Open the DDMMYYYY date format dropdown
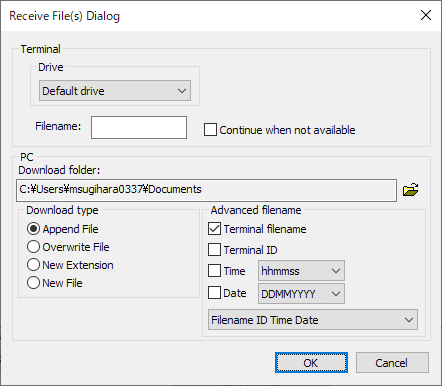Screen dimensions: 442x386 click(x=301, y=294)
